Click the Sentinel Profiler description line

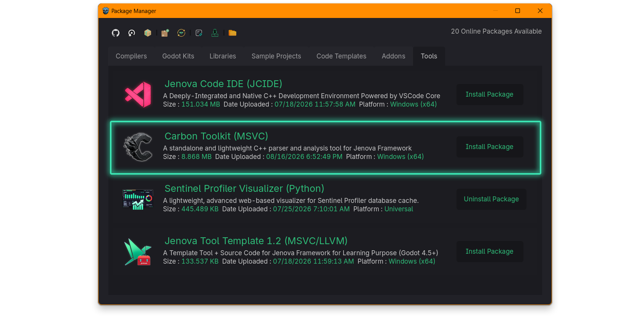pyautogui.click(x=291, y=201)
